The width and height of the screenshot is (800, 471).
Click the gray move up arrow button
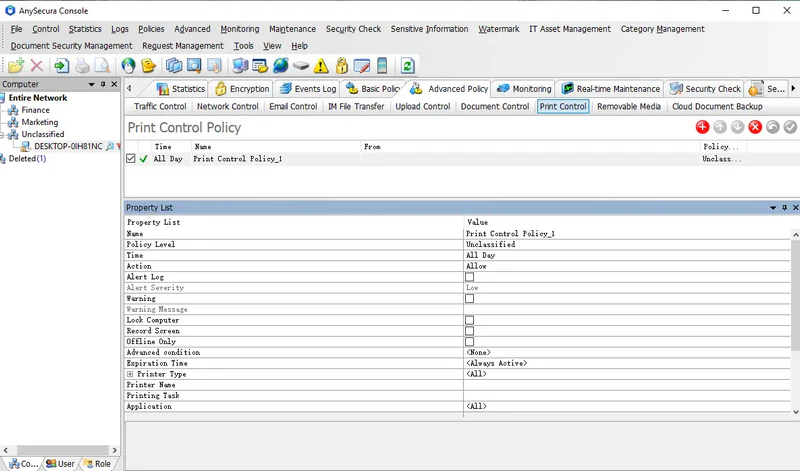720,127
